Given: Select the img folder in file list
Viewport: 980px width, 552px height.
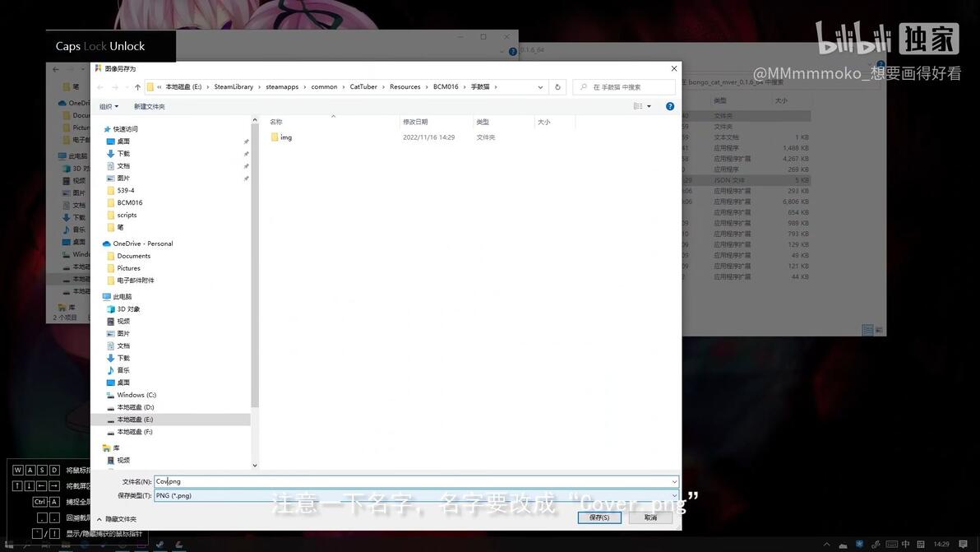Looking at the screenshot, I should click(x=285, y=137).
